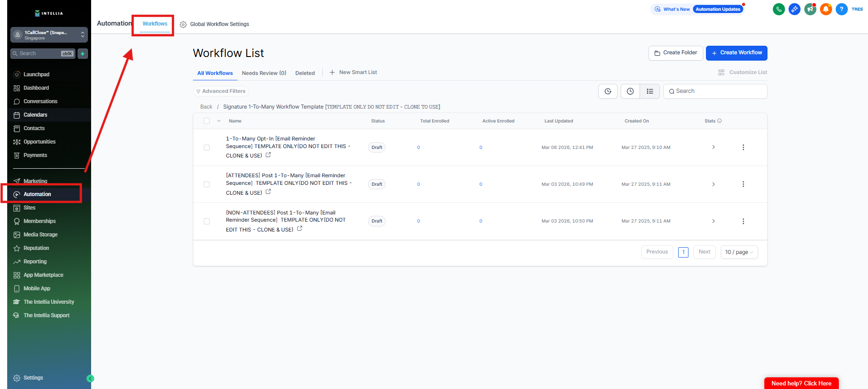
Task: Open external link icon of ATTENDEES workflow
Action: point(268,192)
